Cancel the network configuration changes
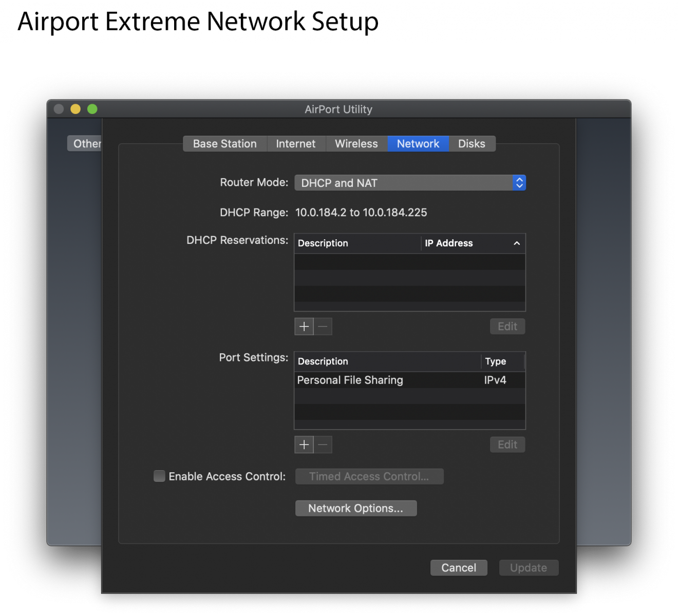The height and width of the screenshot is (616, 678). point(459,568)
